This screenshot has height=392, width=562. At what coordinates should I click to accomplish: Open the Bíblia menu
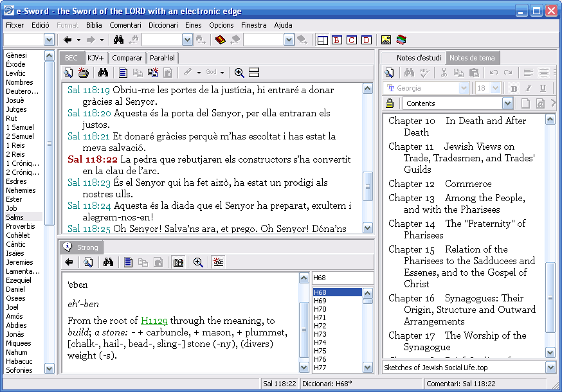point(94,25)
